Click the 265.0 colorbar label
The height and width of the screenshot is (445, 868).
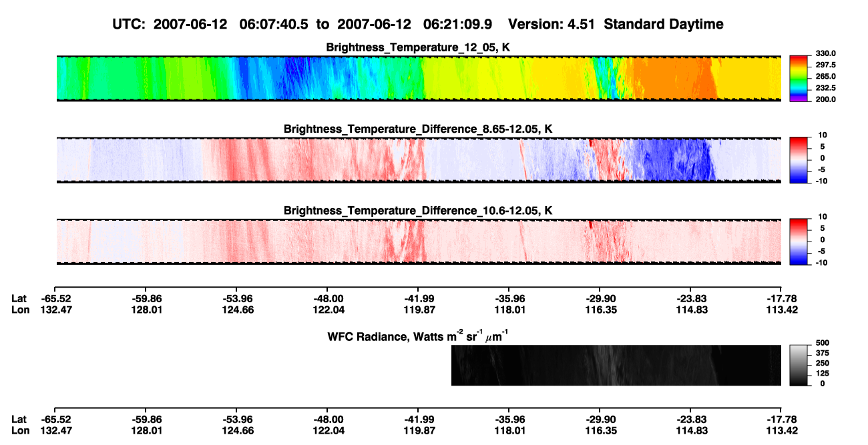pyautogui.click(x=825, y=76)
